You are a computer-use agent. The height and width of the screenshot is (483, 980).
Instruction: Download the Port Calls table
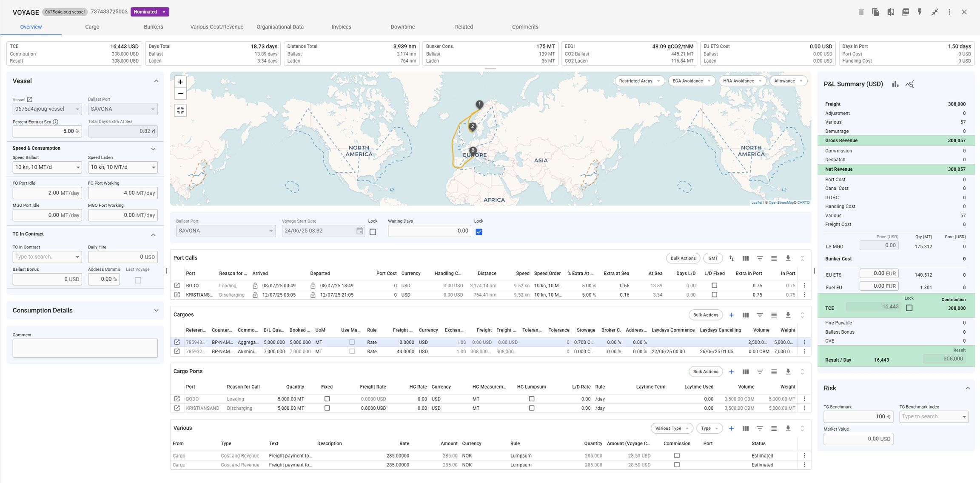[x=788, y=258]
